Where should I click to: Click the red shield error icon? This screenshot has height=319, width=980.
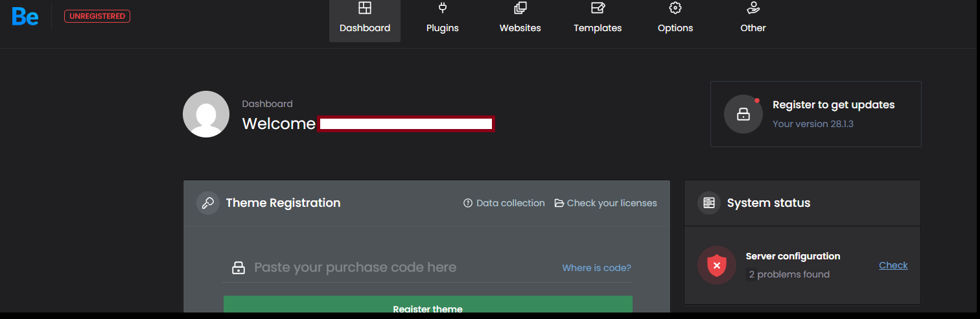pyautogui.click(x=716, y=265)
